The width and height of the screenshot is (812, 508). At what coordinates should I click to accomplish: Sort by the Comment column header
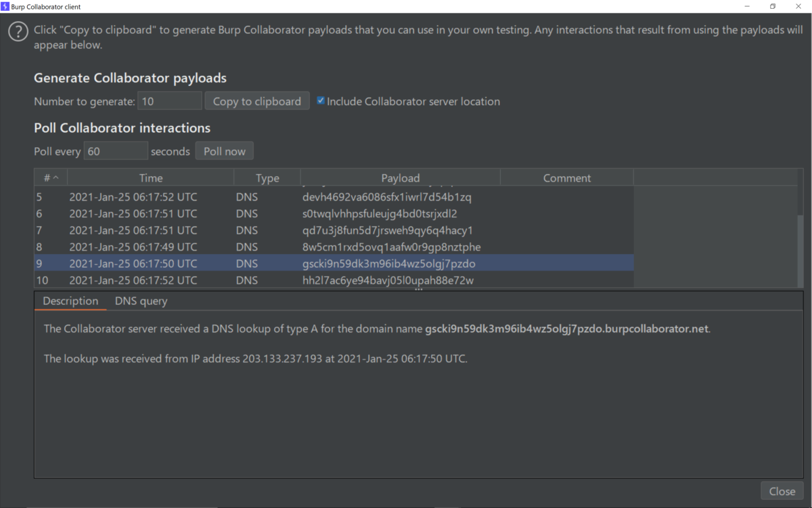(x=567, y=178)
